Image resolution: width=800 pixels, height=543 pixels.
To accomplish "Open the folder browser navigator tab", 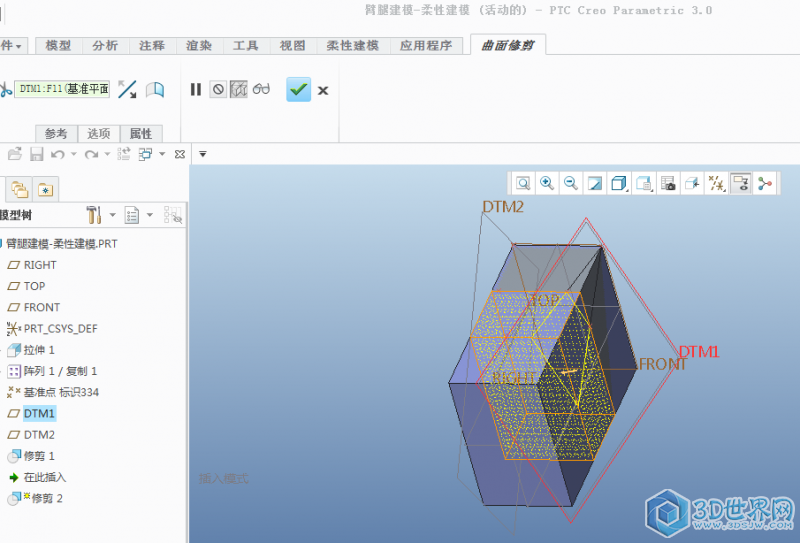I will pyautogui.click(x=19, y=190).
